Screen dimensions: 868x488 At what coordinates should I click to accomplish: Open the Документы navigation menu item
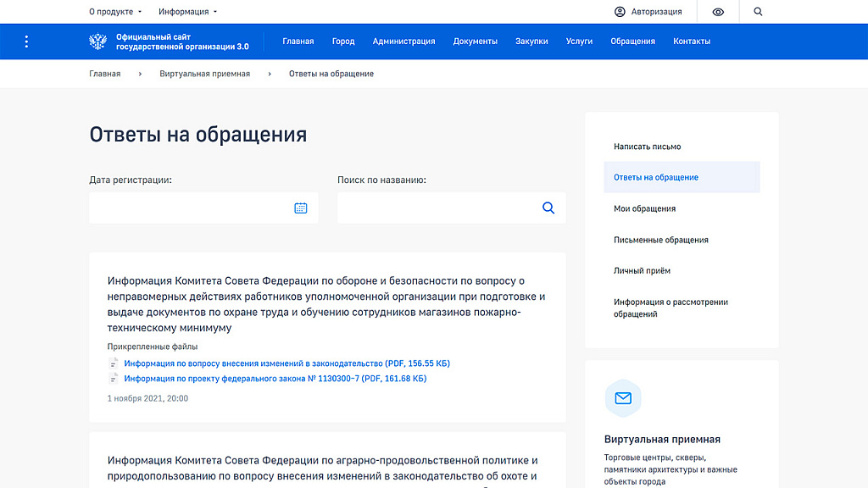pos(475,42)
